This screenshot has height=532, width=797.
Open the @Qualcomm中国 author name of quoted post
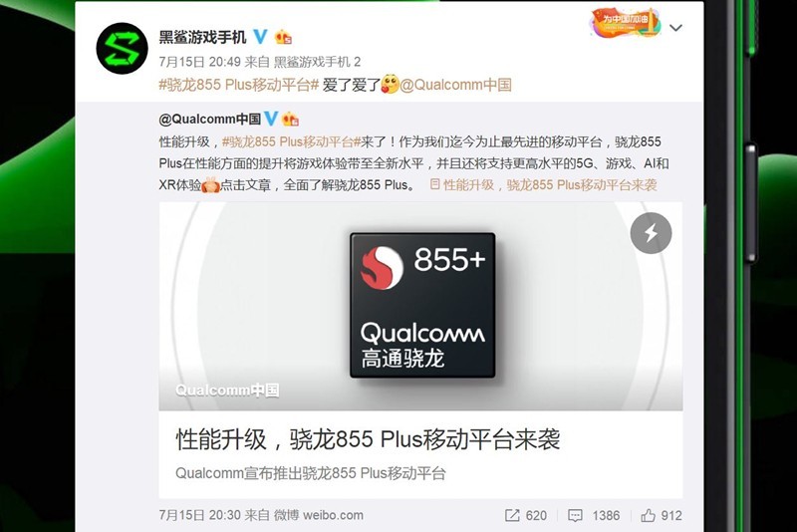click(210, 119)
